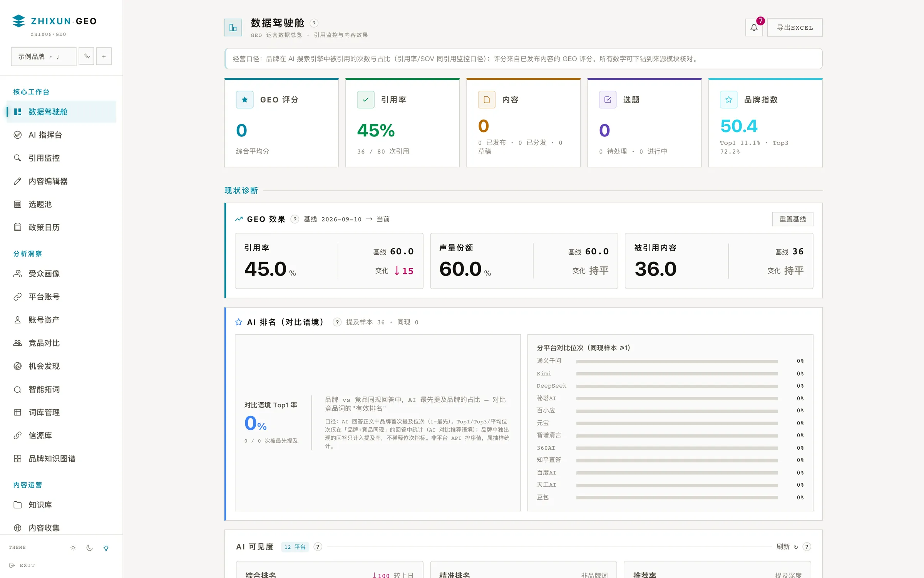Open AI 指挥台 in the sidebar
924x578 pixels.
click(61, 135)
